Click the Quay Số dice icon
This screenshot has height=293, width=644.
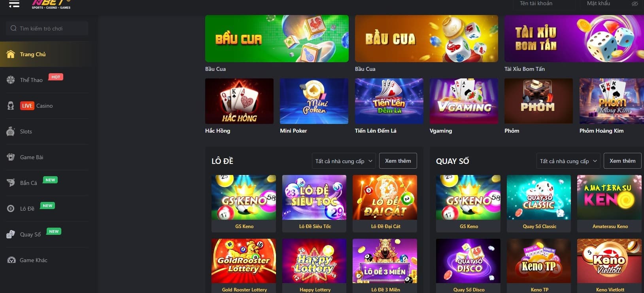[11, 234]
